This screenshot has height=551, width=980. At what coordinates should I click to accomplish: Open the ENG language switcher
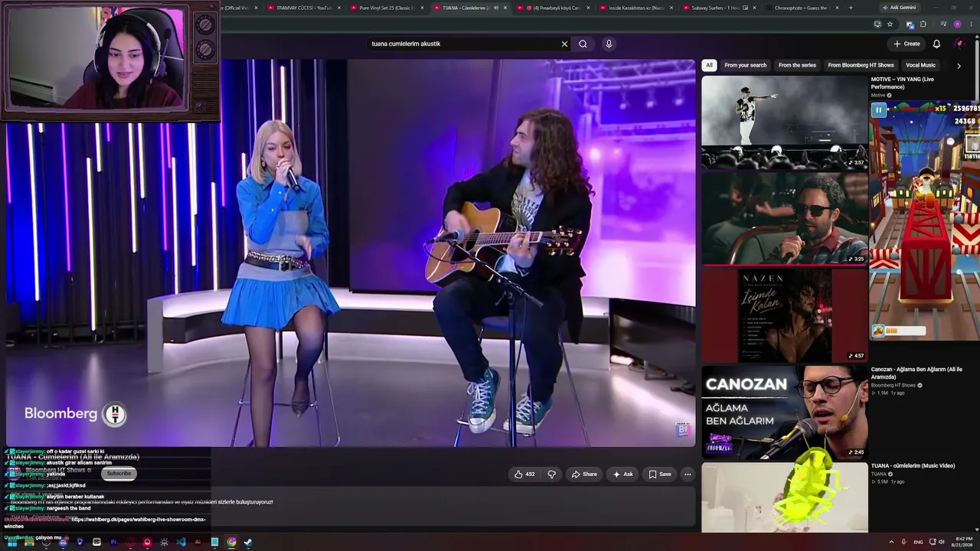coord(918,542)
